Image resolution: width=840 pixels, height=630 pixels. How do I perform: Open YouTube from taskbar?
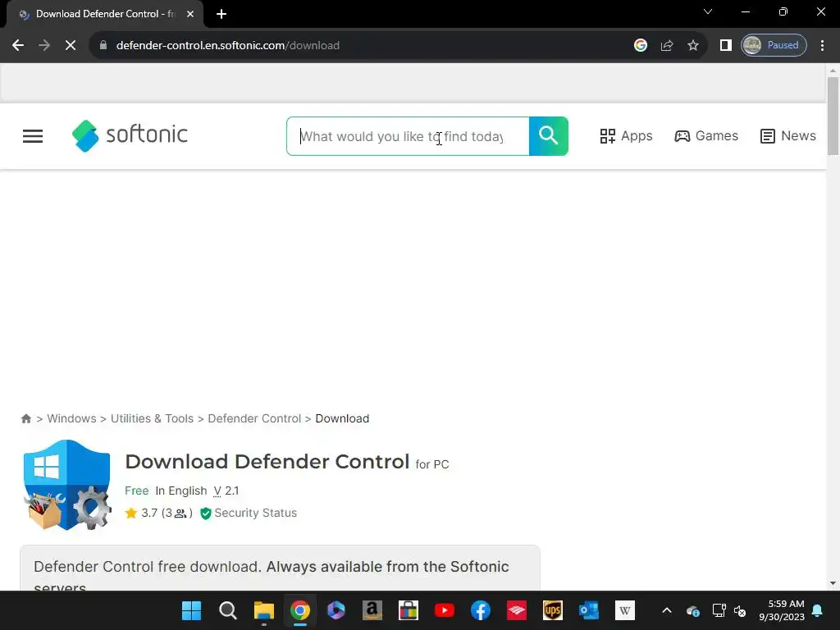pos(445,610)
